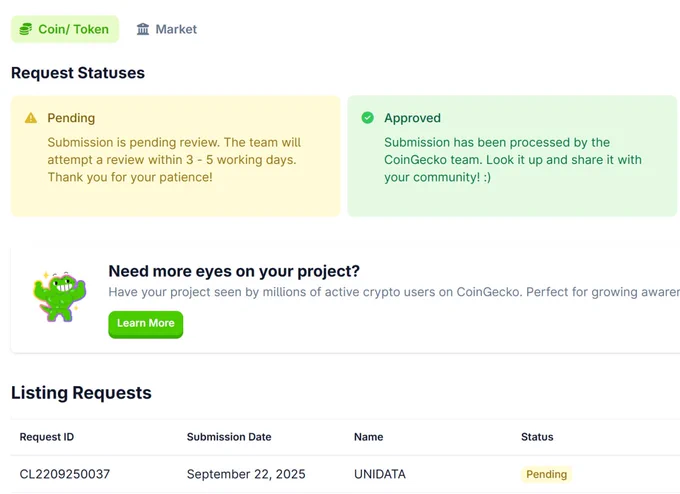The width and height of the screenshot is (680, 494).
Task: Click the muscular gecko mascot image
Action: coord(59,297)
